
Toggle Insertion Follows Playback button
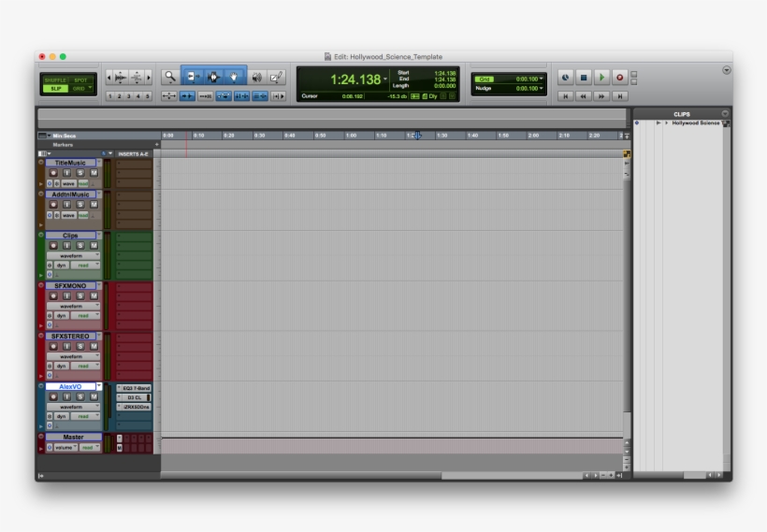pyautogui.click(x=279, y=96)
